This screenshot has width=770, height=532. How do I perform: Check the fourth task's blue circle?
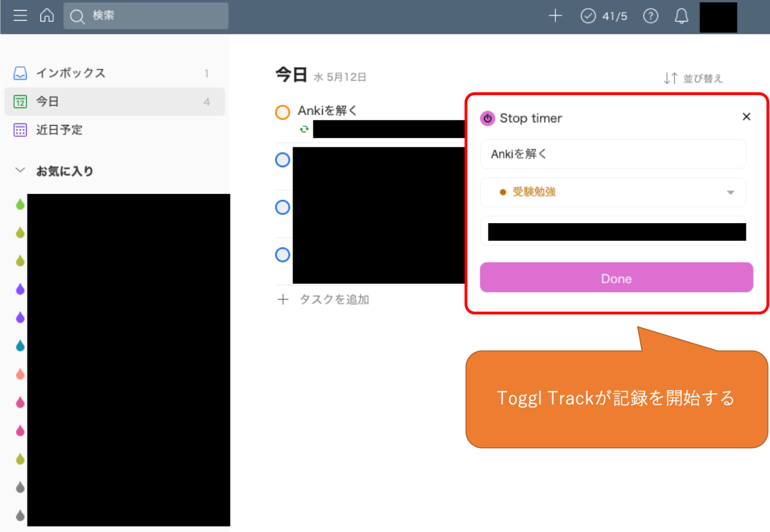(283, 255)
